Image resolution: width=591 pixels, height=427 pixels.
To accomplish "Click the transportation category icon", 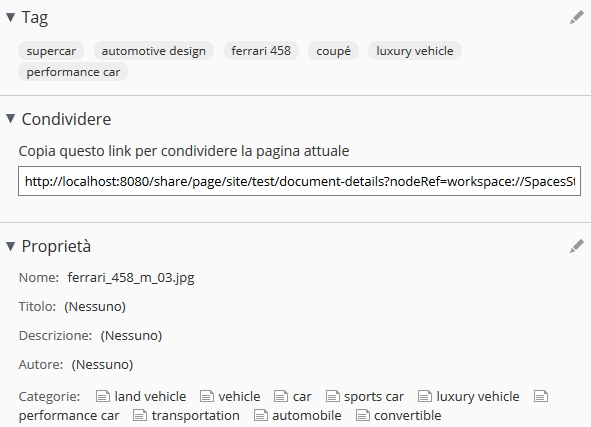I will [140, 415].
